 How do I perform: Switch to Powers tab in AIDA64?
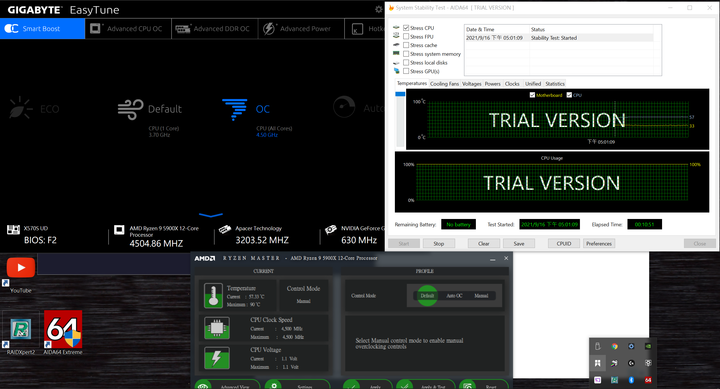pos(492,84)
